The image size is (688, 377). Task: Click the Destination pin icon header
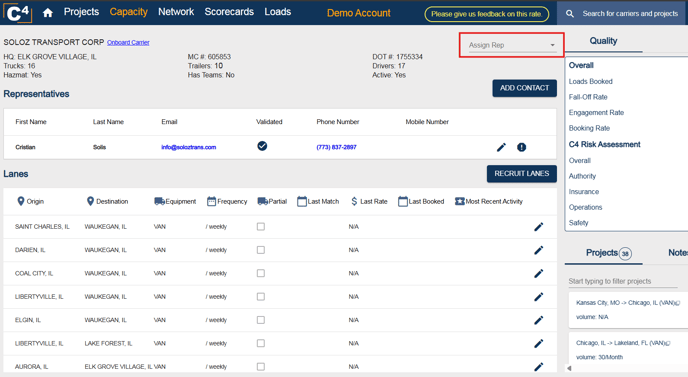90,201
